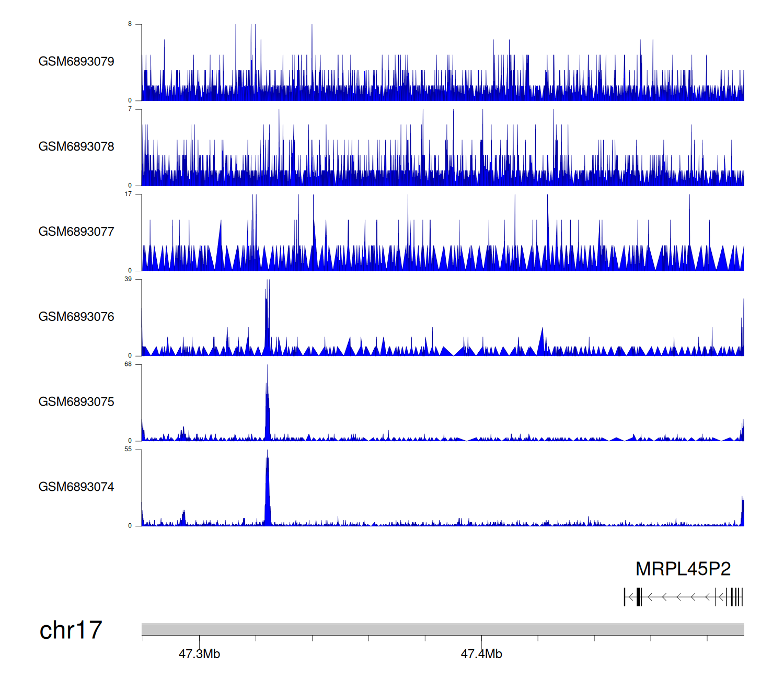Screen dimensions: 784x690
Task: Click the chr17 chromosome label
Action: (x=71, y=630)
